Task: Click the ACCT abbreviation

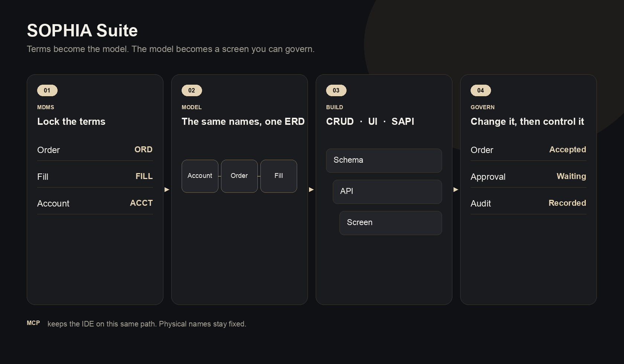Action: click(x=141, y=203)
